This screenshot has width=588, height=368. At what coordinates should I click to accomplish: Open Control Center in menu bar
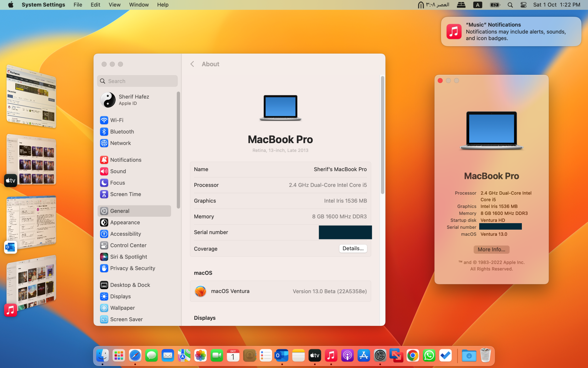tap(523, 5)
